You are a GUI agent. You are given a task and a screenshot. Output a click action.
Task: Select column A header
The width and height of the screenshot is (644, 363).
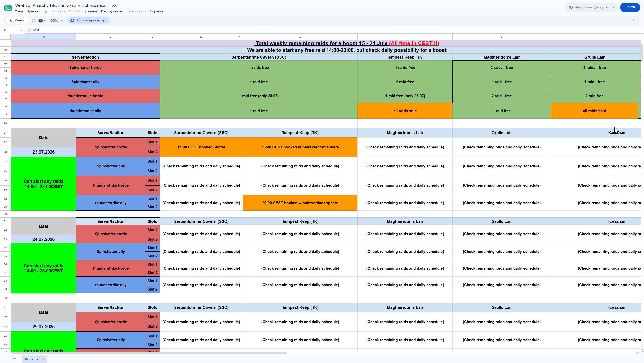pos(44,37)
